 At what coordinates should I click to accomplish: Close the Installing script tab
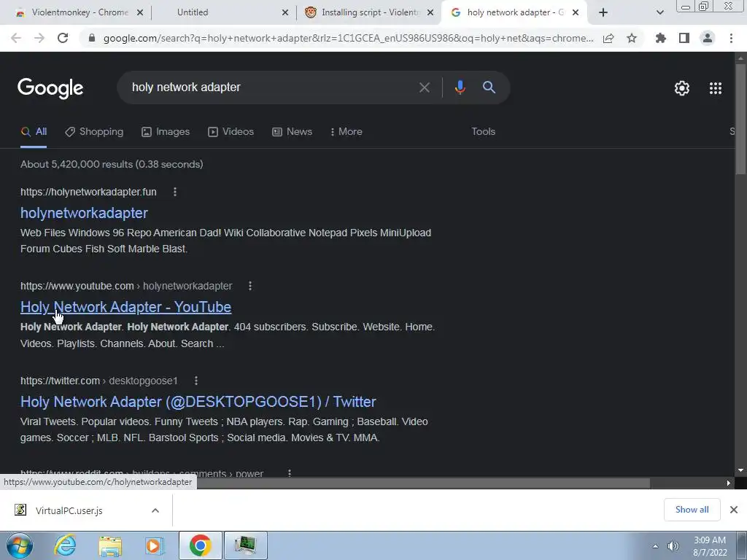pos(430,12)
